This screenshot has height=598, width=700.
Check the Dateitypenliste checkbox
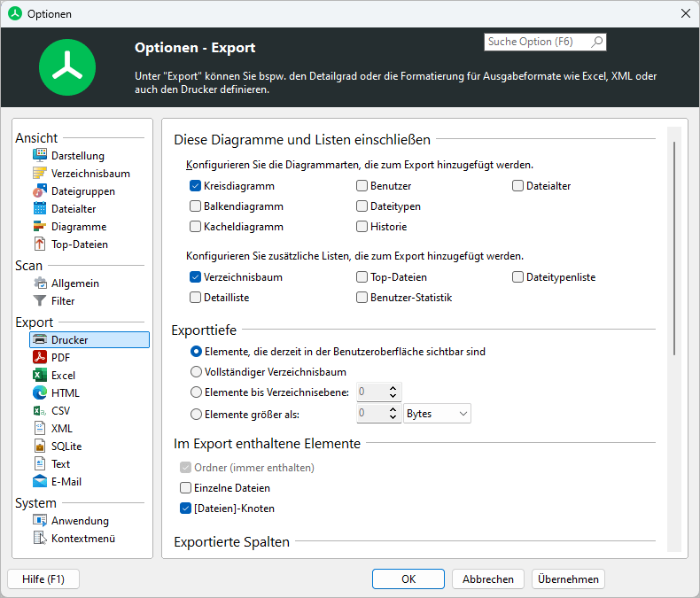coord(517,277)
